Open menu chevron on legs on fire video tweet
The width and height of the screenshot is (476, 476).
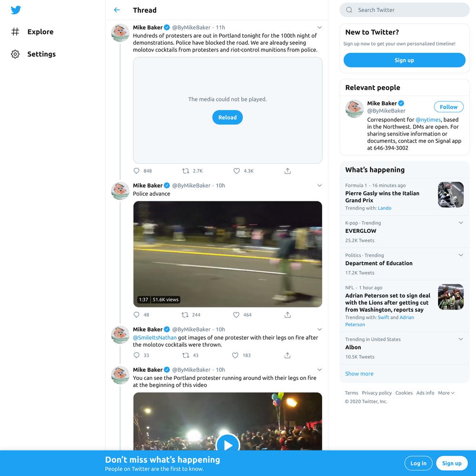click(319, 370)
